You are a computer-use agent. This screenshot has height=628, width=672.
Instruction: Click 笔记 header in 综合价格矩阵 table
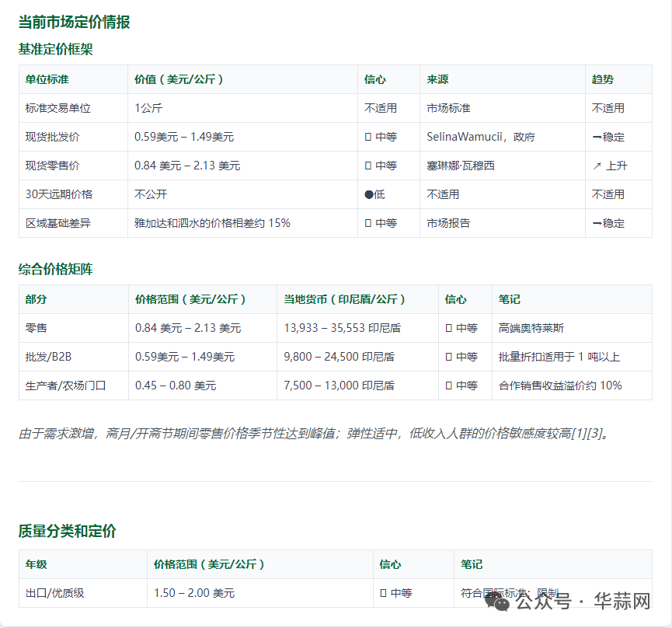[x=509, y=299]
